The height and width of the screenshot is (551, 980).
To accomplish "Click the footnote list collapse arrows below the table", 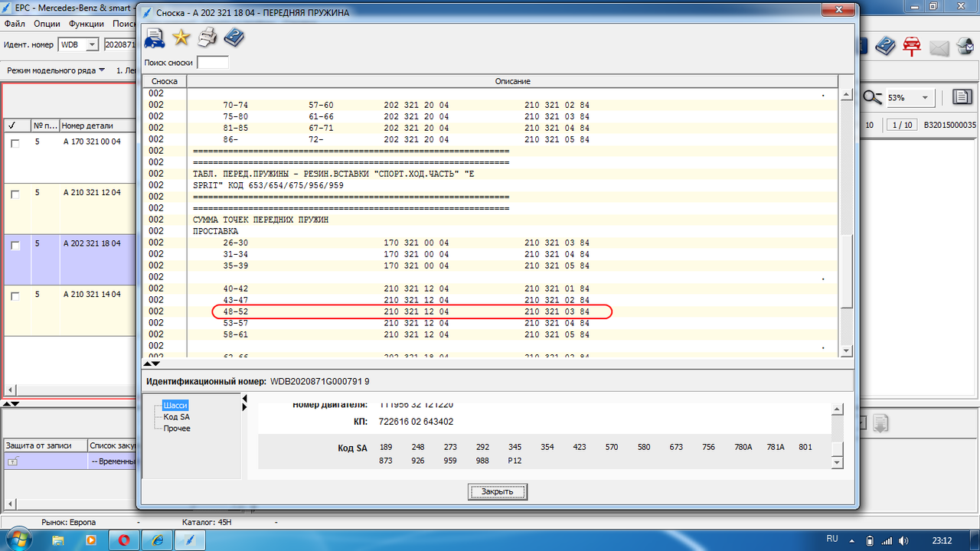I will pyautogui.click(x=152, y=364).
